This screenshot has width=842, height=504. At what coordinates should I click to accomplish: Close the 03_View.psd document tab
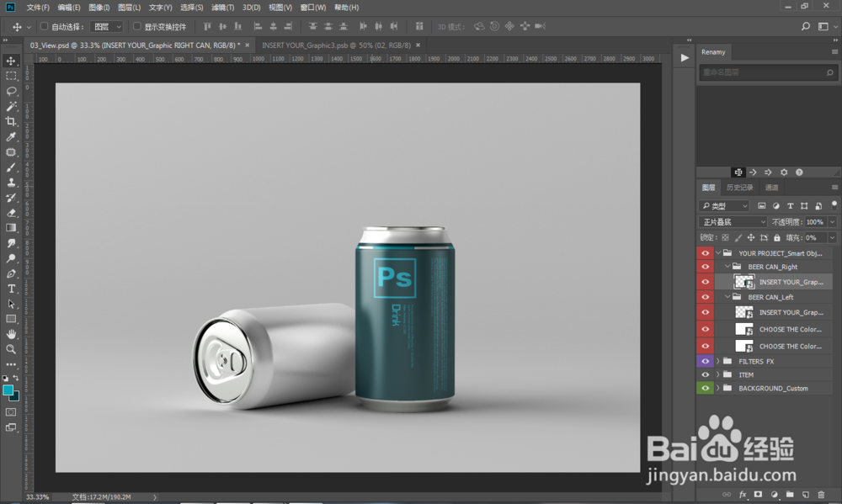(x=247, y=45)
